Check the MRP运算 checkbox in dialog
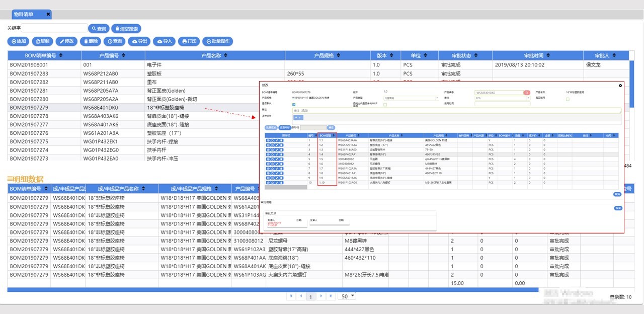This screenshot has height=314, width=644. pos(385,105)
